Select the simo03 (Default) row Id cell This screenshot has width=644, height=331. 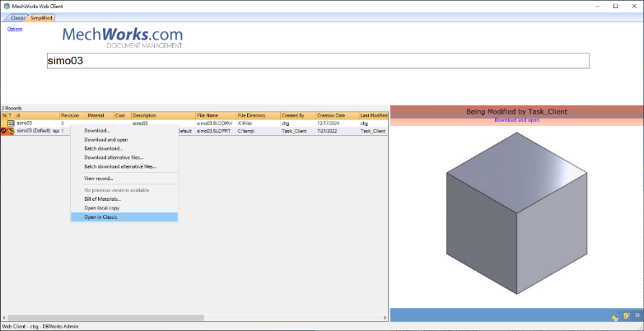click(34, 131)
